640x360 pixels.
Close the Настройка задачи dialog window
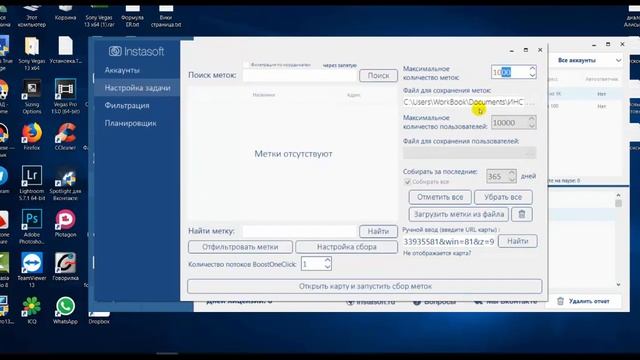[540, 50]
